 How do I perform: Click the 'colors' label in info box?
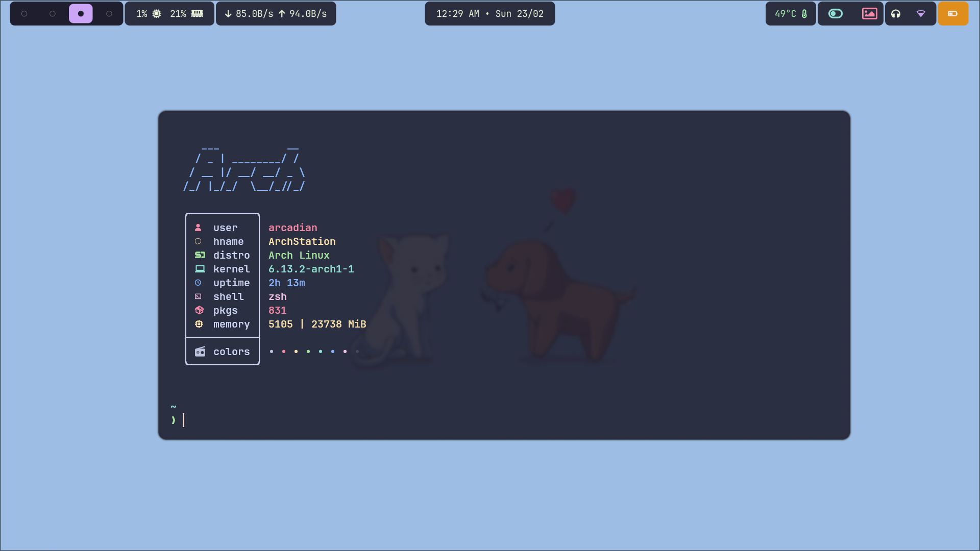[x=232, y=352]
